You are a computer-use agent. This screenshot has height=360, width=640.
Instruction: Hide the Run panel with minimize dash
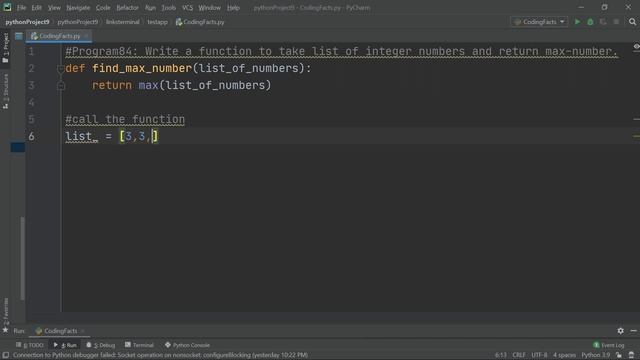coord(633,331)
